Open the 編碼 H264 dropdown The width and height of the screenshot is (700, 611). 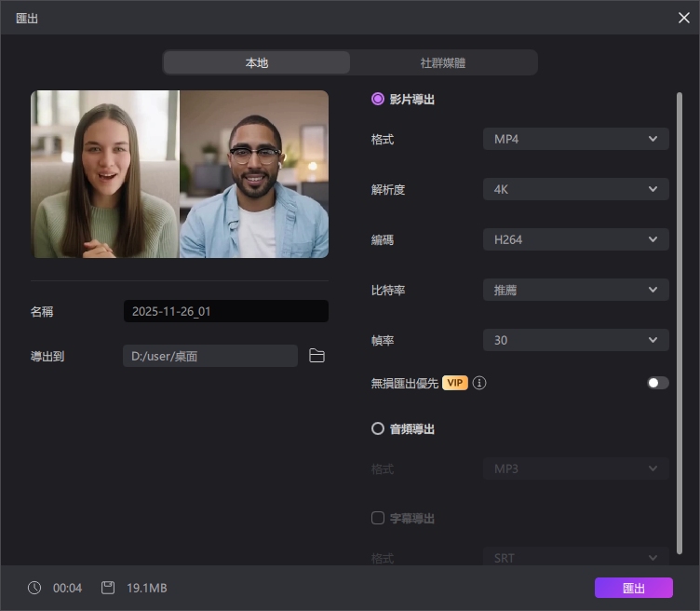pyautogui.click(x=575, y=240)
